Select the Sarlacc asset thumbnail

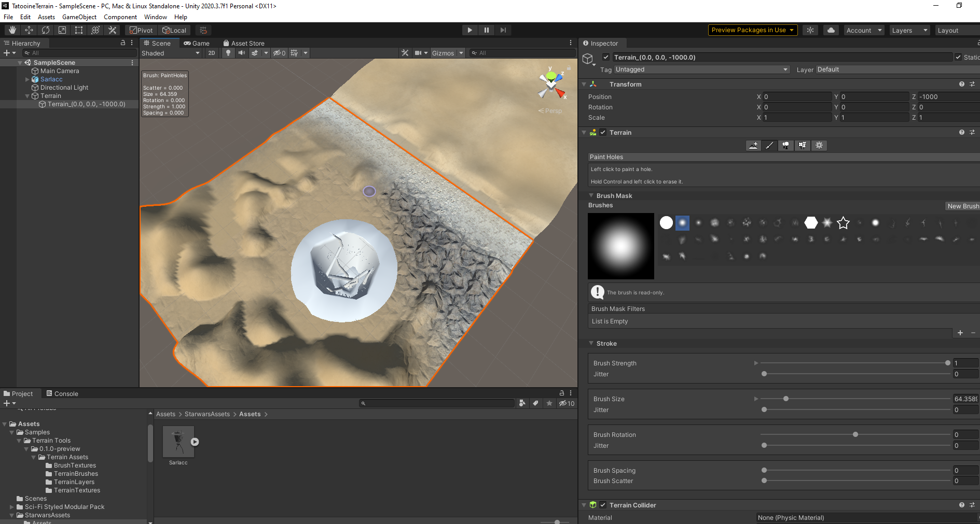pos(178,442)
